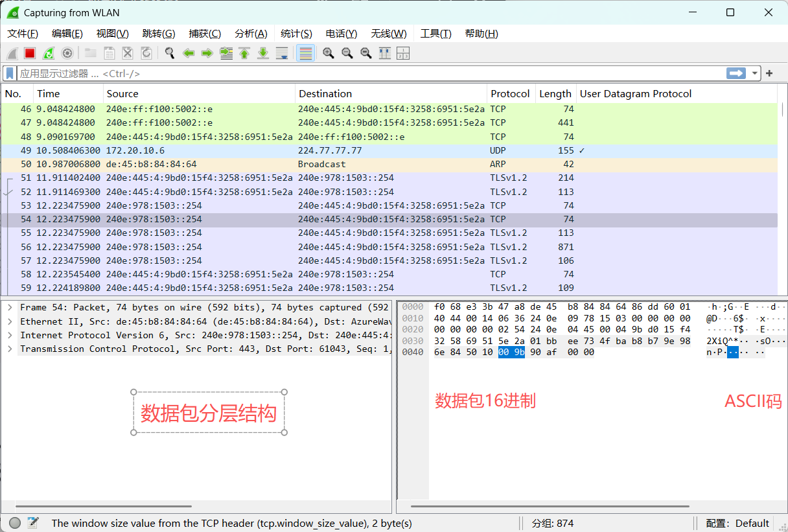Open the 跳转(G) menu
This screenshot has height=532, width=788.
click(x=159, y=34)
